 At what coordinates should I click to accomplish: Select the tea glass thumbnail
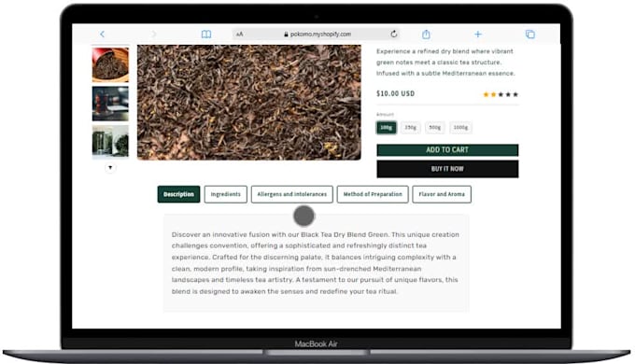coord(110,104)
